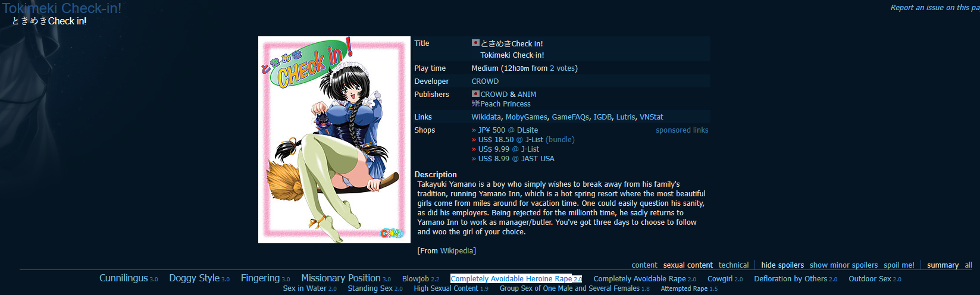The height and width of the screenshot is (295, 980).
Task: Show all tags instead of summary
Action: tap(968, 265)
